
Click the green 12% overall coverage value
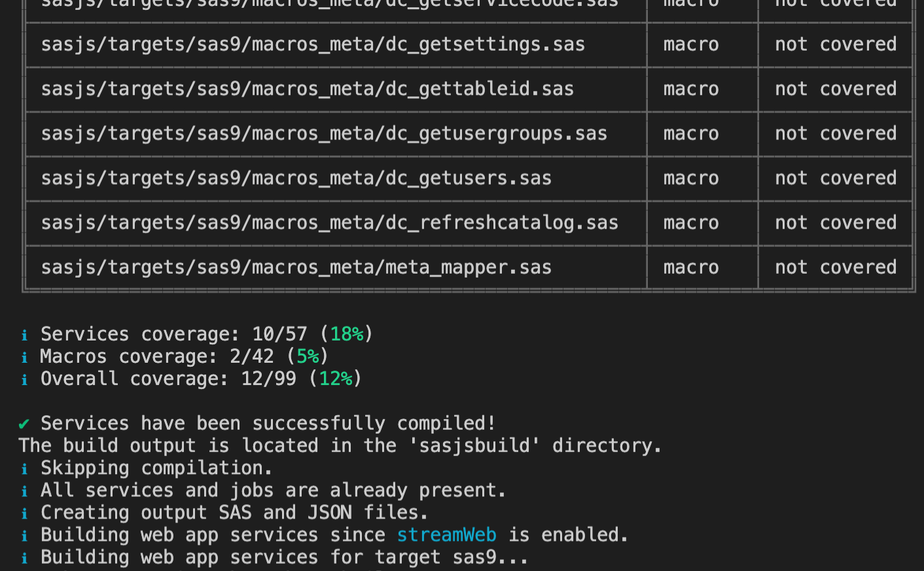[x=335, y=378]
